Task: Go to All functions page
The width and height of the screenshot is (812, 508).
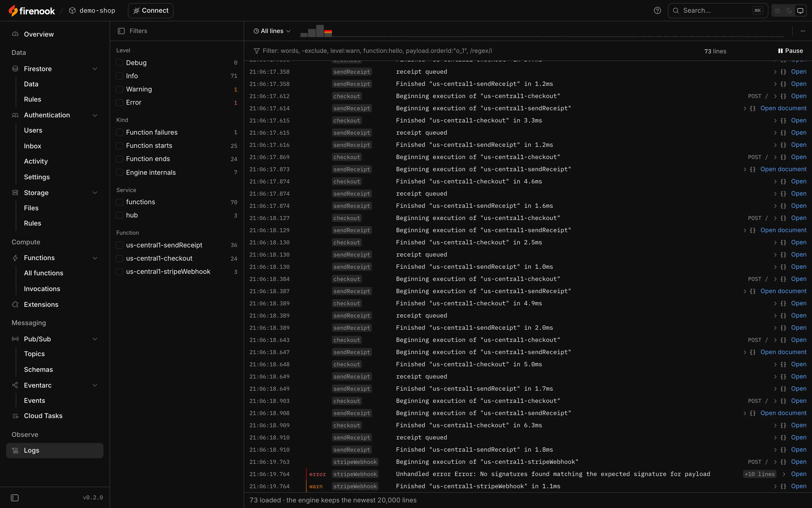Action: coord(44,273)
